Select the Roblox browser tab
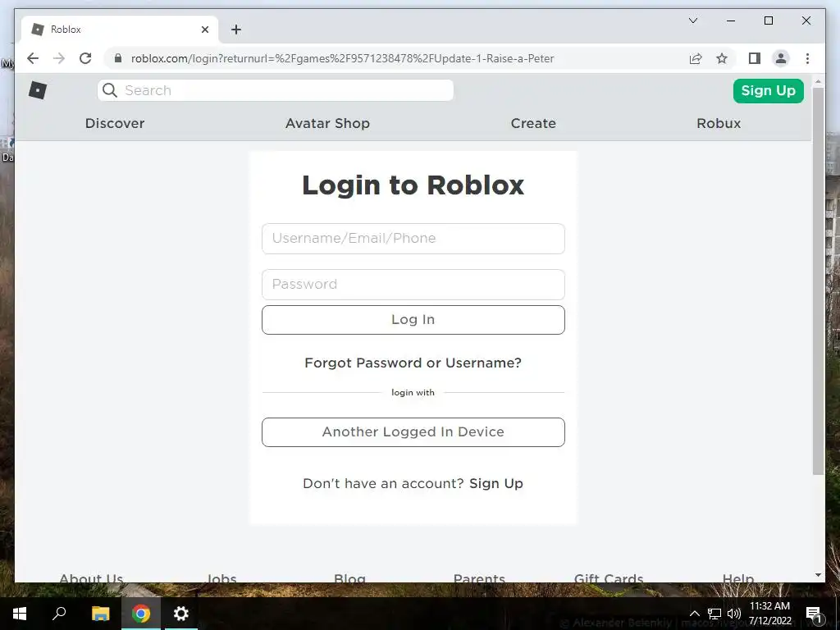Viewport: 840px width, 630px height. 120,30
